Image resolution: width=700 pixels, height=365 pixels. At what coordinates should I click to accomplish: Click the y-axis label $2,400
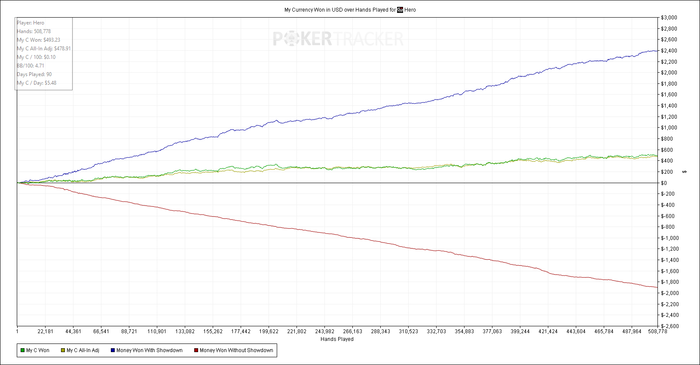(x=669, y=50)
